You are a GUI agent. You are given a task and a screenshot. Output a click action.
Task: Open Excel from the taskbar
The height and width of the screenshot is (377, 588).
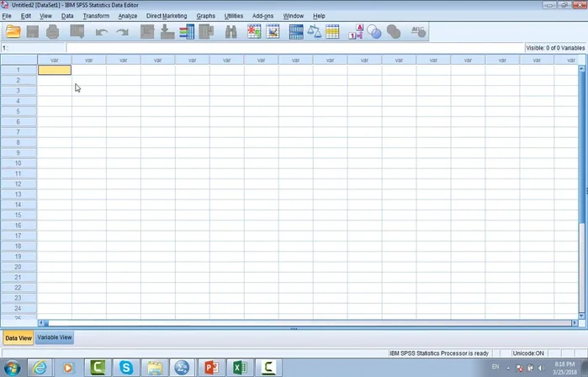240,368
